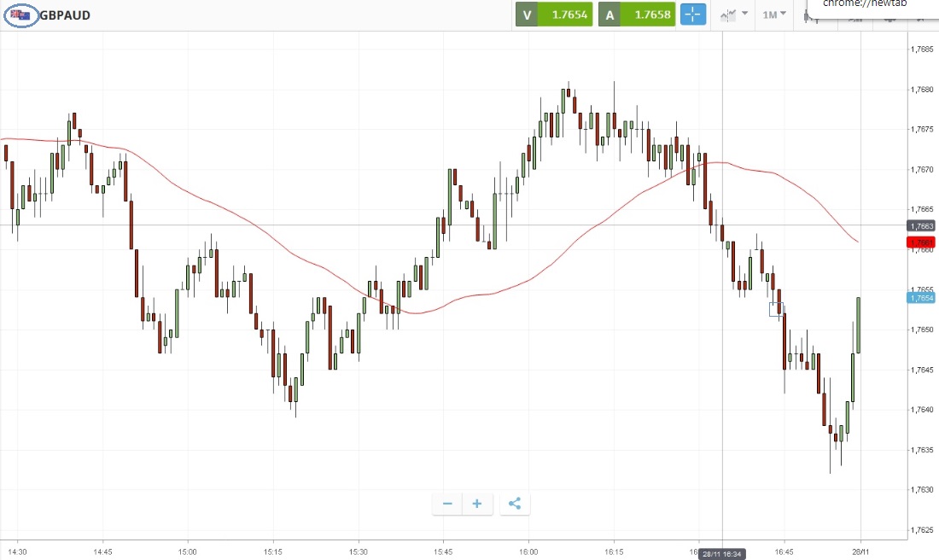Toggle the blue crosshair button
The image size is (939, 560).
pyautogui.click(x=693, y=15)
